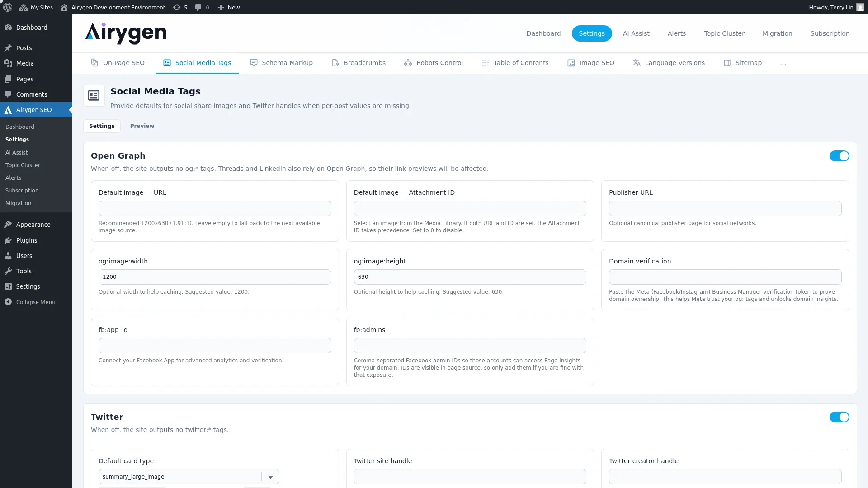
Task: Click the Appearance brush icon in sidebar
Action: [8, 225]
